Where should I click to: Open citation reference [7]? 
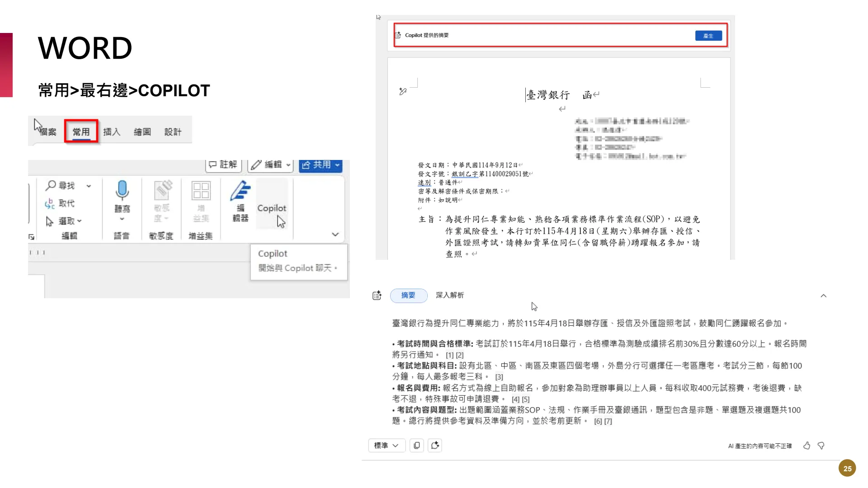[608, 422]
